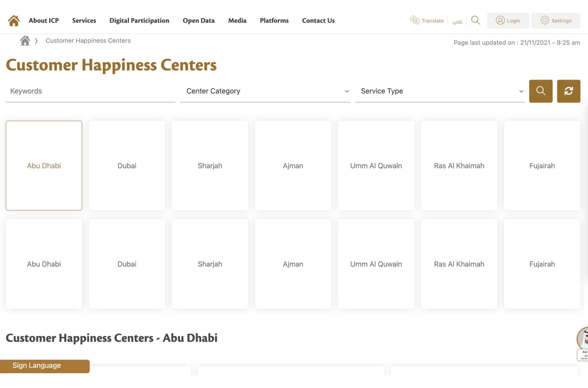588x388 pixels.
Task: Select the Dubai card in first row
Action: [127, 166]
